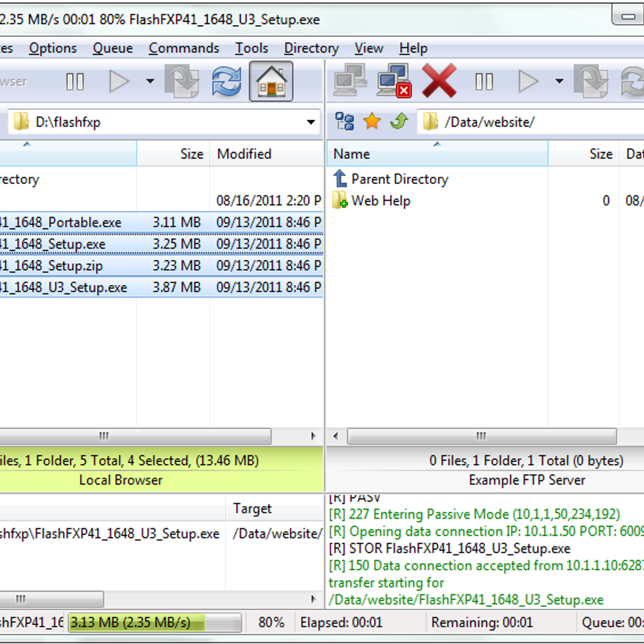Pause the remote pane transfer

(484, 82)
